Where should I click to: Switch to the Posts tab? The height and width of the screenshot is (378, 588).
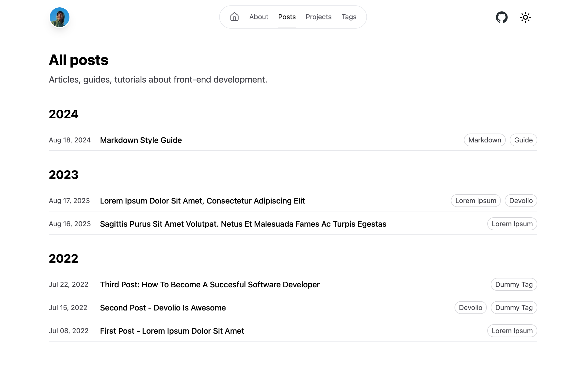point(287,17)
